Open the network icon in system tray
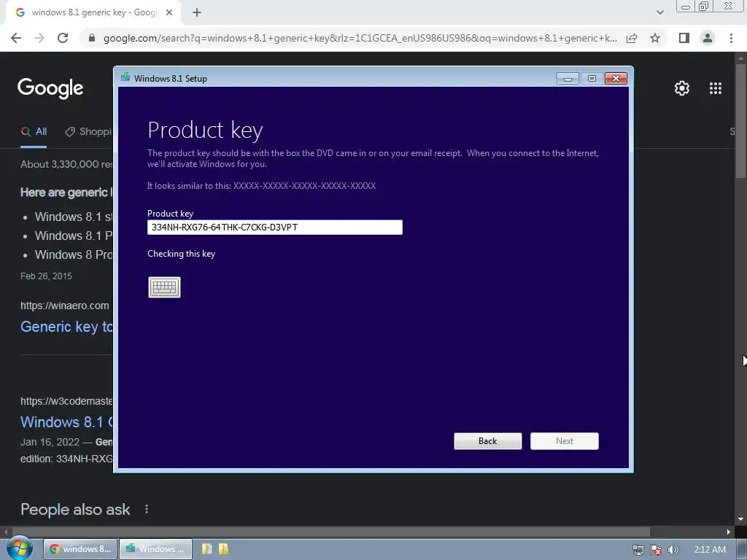 (x=638, y=550)
